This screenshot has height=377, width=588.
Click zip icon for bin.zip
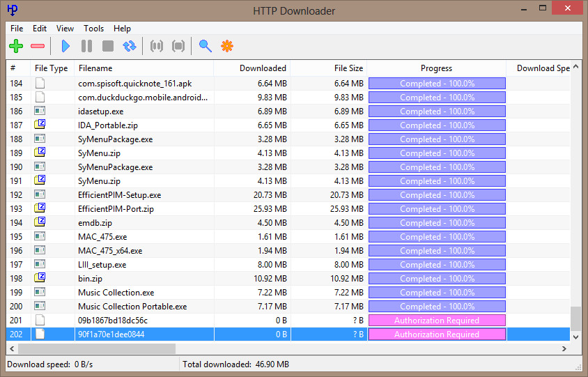tap(40, 278)
